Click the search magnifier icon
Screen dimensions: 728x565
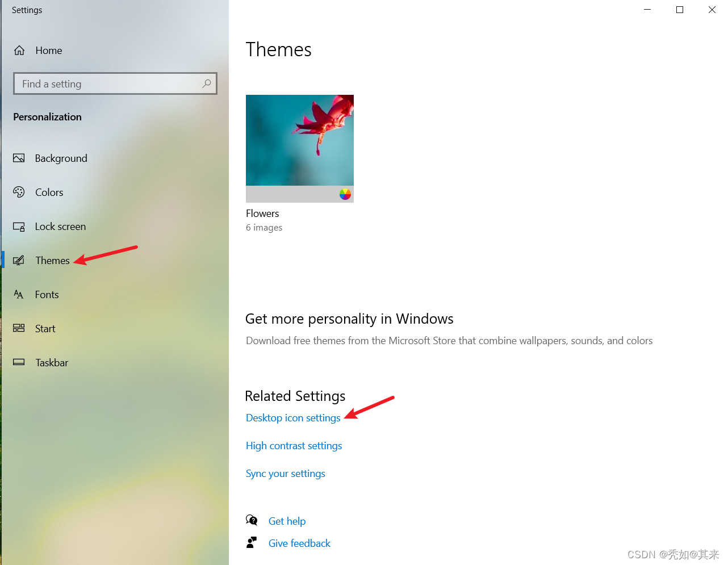tap(207, 83)
